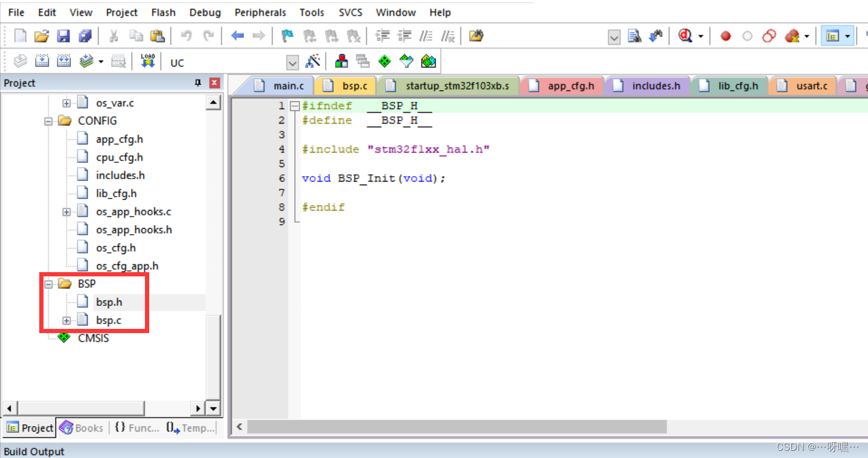The width and height of the screenshot is (868, 458).
Task: Expand the bsp.c tree node
Action: (x=66, y=320)
